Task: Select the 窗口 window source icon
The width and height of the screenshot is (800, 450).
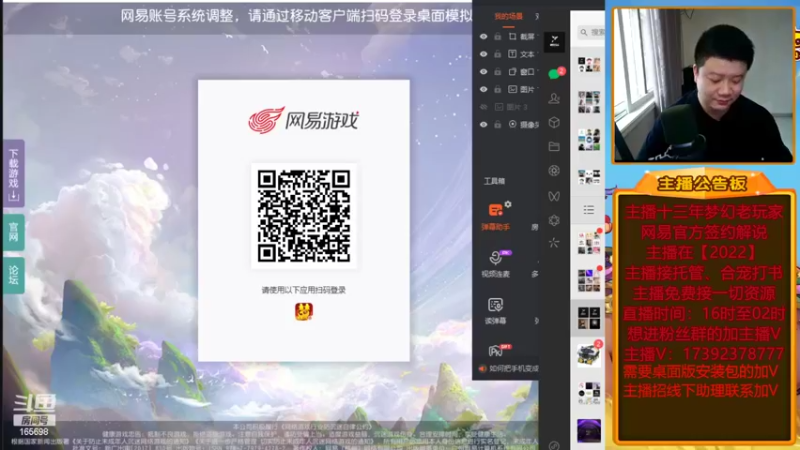Action: point(512,71)
